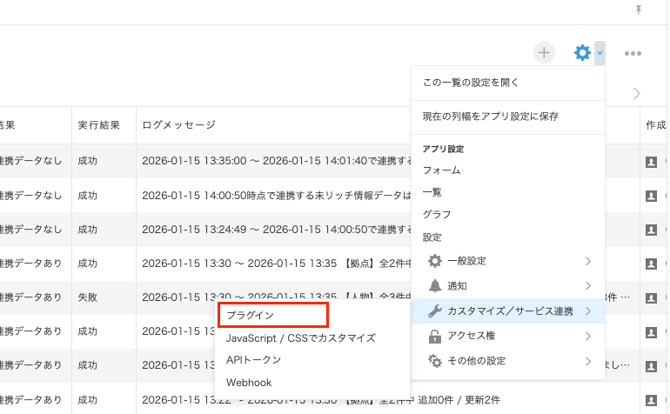Click 連携データなし in the 13:24:49 row

tap(31, 229)
